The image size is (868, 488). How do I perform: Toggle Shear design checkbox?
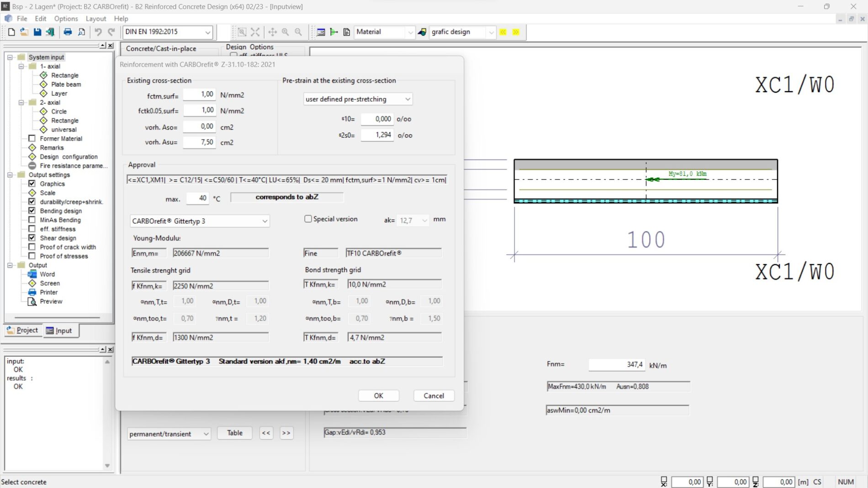point(32,238)
